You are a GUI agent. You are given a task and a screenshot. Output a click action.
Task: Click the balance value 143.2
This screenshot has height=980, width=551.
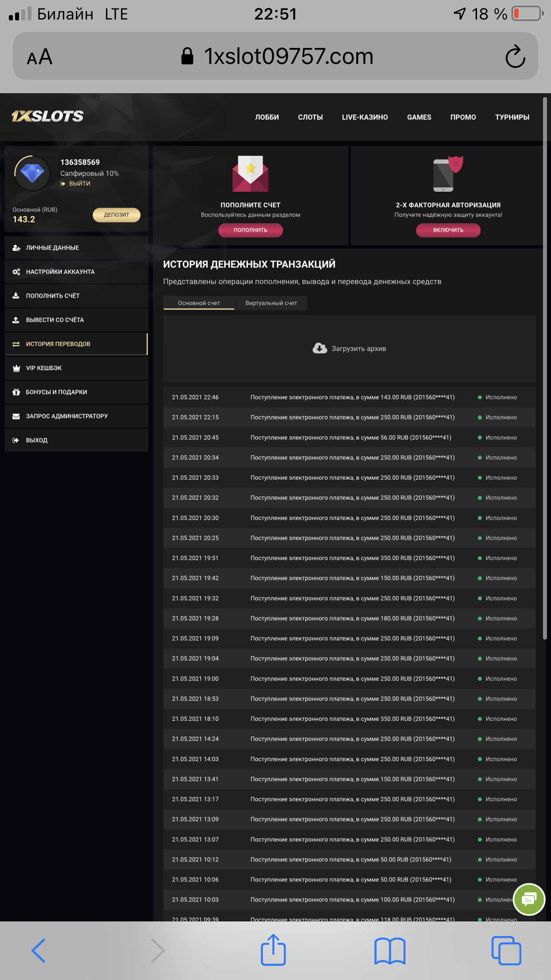(x=24, y=219)
